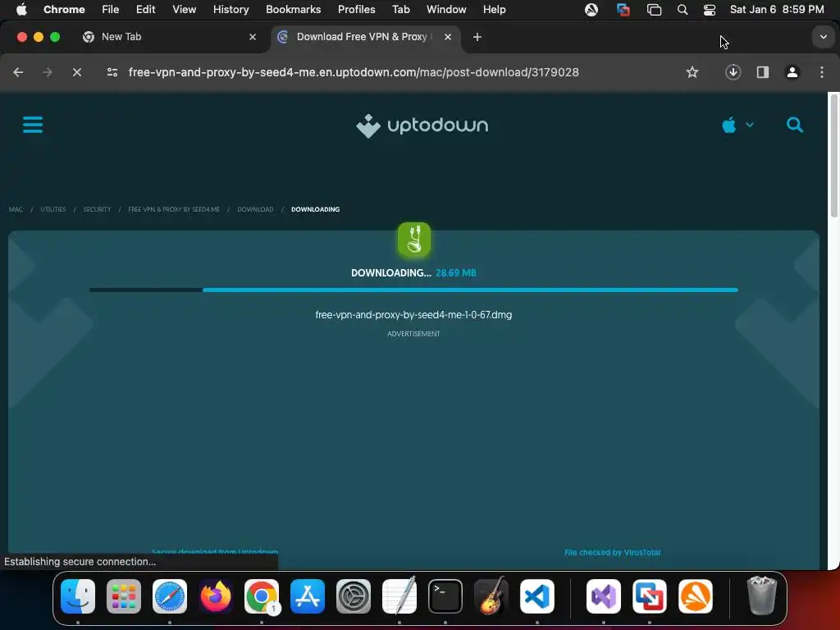Open Visual Studio Code from the Dock
This screenshot has width=840, height=630.
(x=537, y=596)
